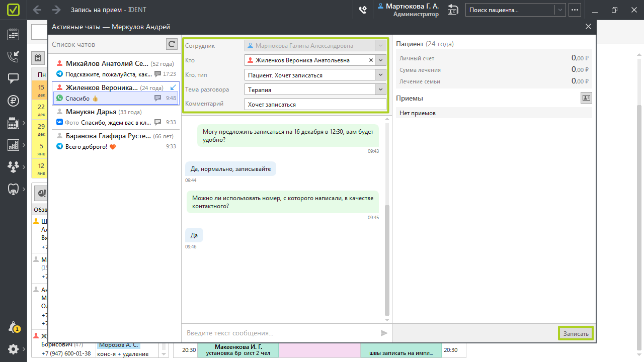Image resolution: width=644 pixels, height=362 pixels.
Task: Click the chat messages vertical scrollbar
Action: coord(387,259)
